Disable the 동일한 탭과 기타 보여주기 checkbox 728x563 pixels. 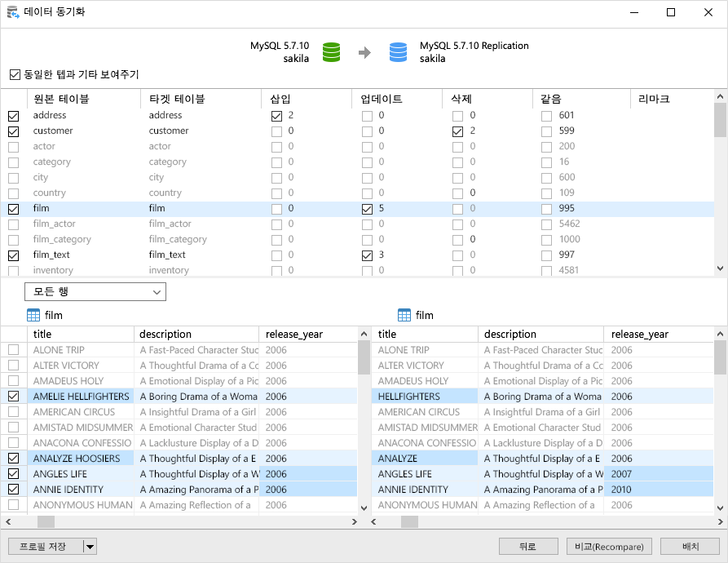15,73
